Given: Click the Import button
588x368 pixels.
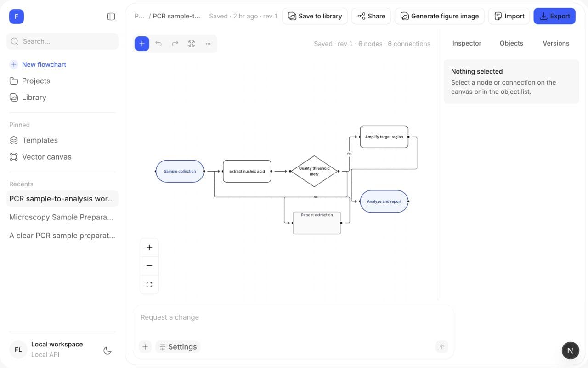Looking at the screenshot, I should (509, 16).
